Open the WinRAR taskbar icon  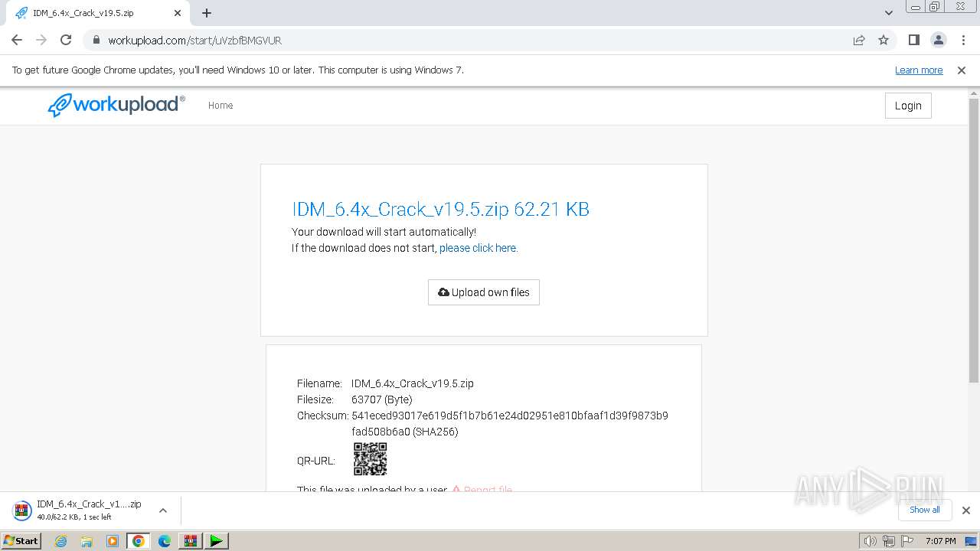click(190, 541)
